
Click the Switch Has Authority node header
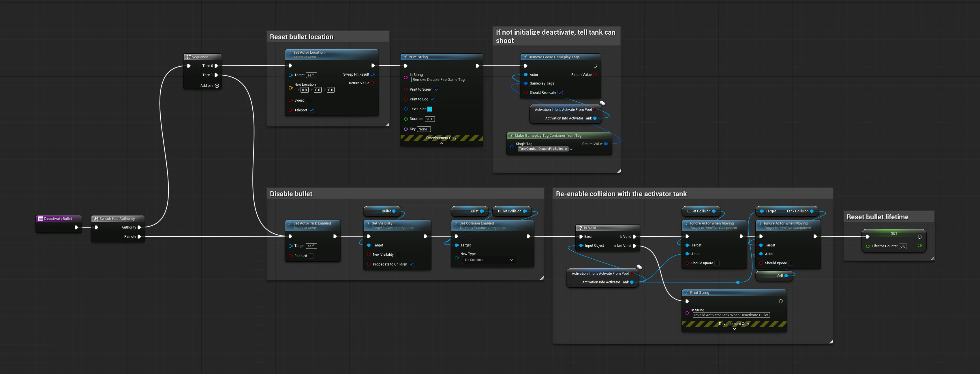pos(118,219)
